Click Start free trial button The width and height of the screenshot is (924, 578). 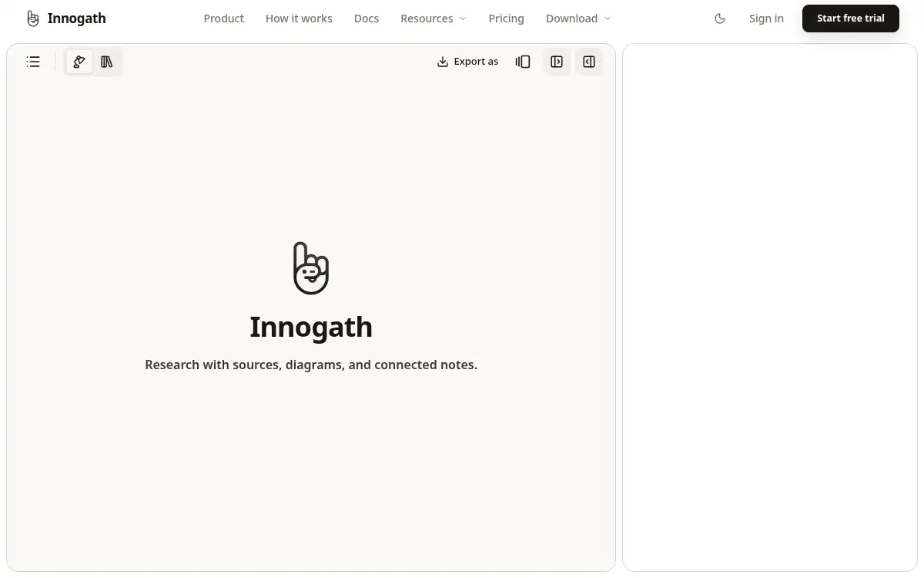pyautogui.click(x=851, y=18)
